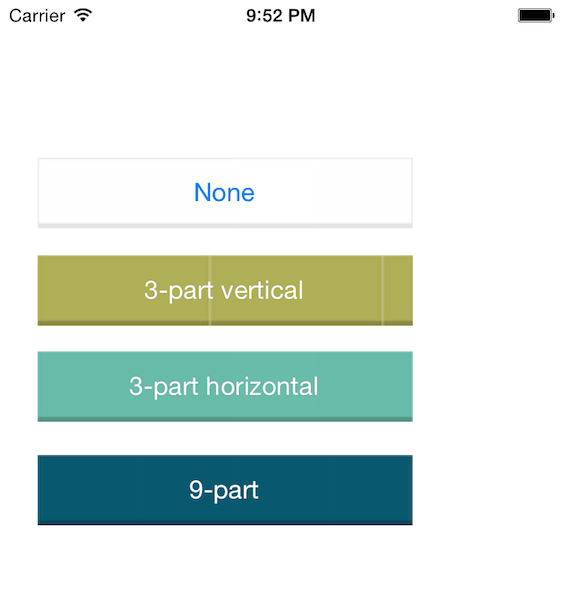The height and width of the screenshot is (593, 563).
Task: Activate the teal 3-part horizontal button
Action: tap(225, 387)
